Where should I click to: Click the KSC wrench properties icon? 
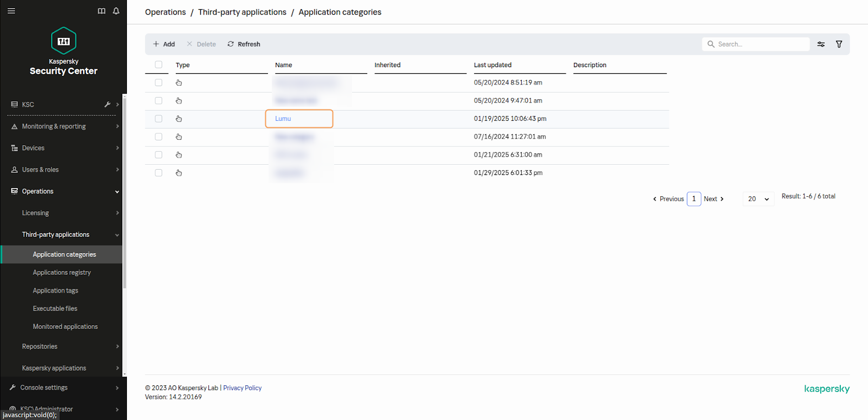[x=107, y=105]
